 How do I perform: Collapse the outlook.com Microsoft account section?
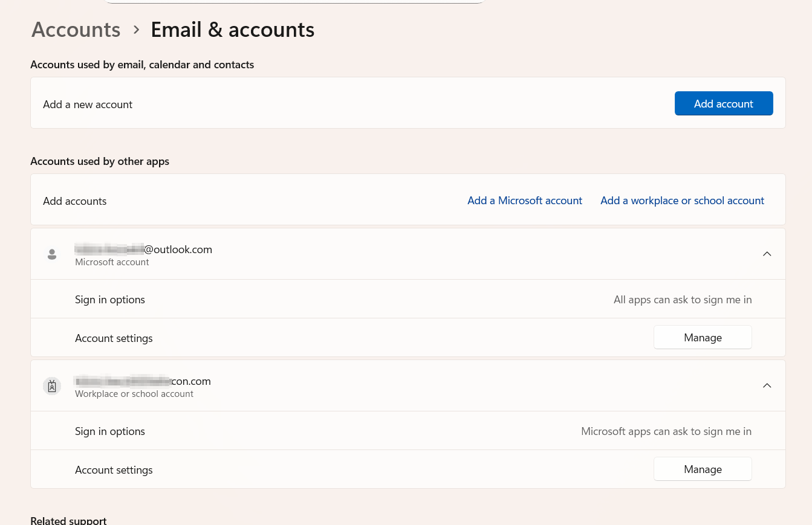767,254
